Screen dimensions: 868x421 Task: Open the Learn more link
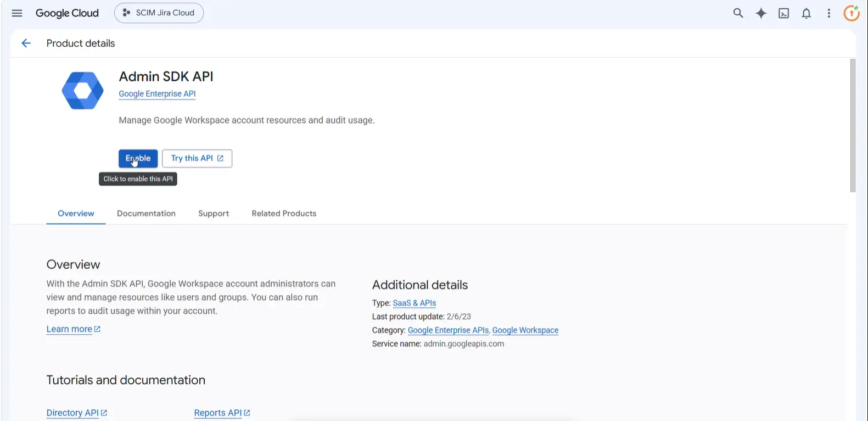click(73, 329)
